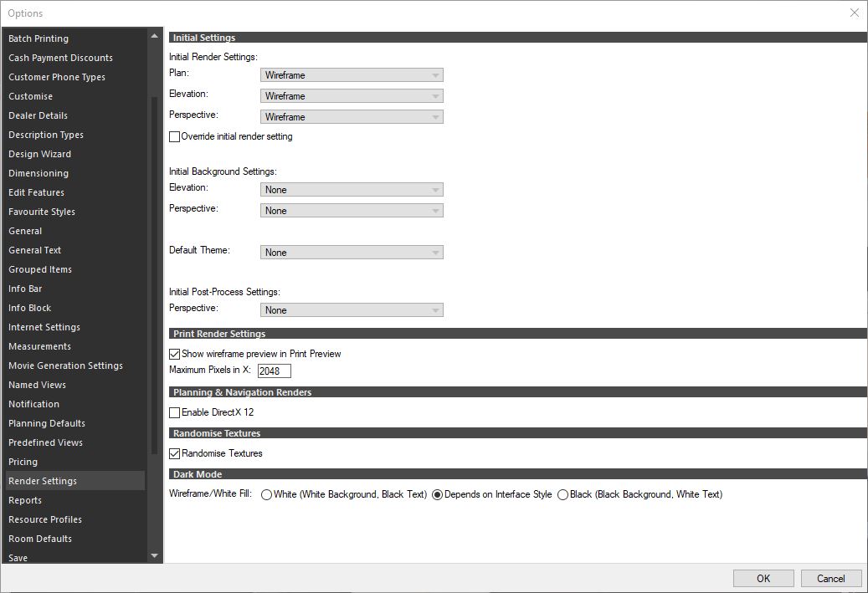868x593 pixels.
Task: Open the Plan render style dropdown
Action: tap(351, 74)
